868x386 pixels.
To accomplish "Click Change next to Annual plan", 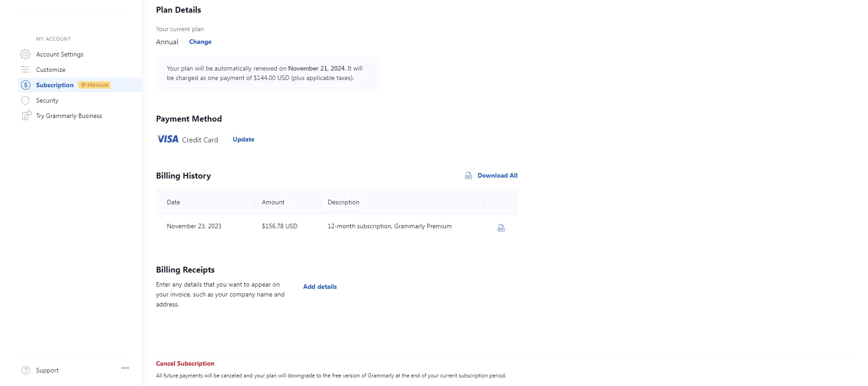I will pyautogui.click(x=200, y=42).
